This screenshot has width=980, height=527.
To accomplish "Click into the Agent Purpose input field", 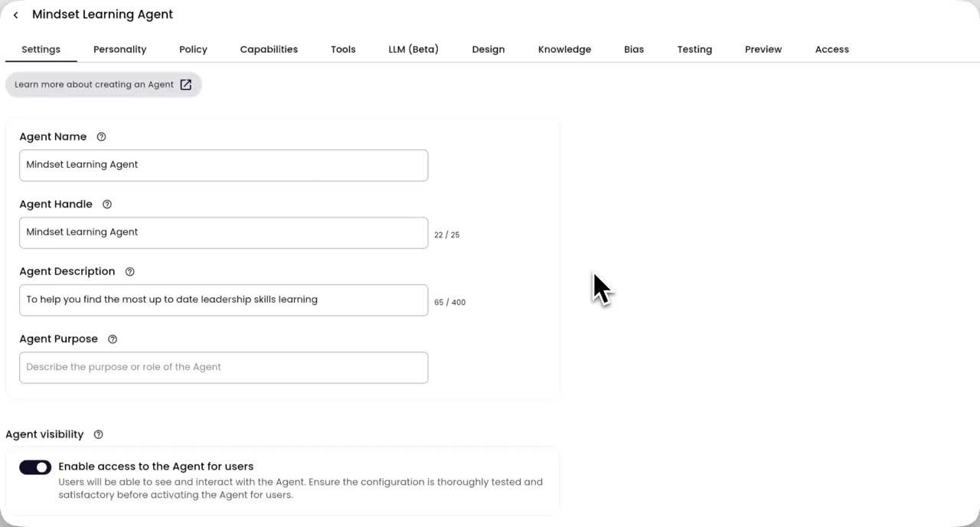I will click(224, 368).
